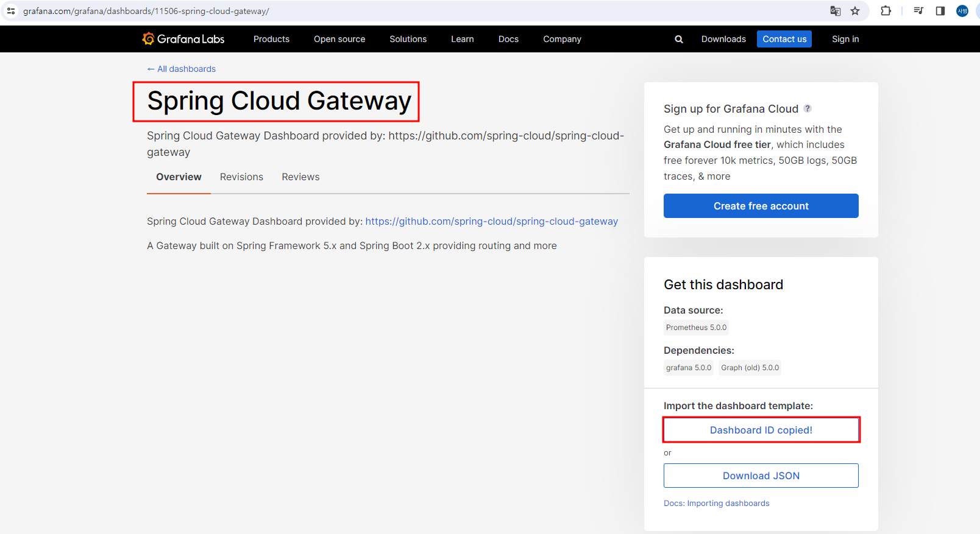Image resolution: width=980 pixels, height=534 pixels.
Task: Click the 'A Gateway built on Spring Framework' line
Action: pyautogui.click(x=352, y=245)
